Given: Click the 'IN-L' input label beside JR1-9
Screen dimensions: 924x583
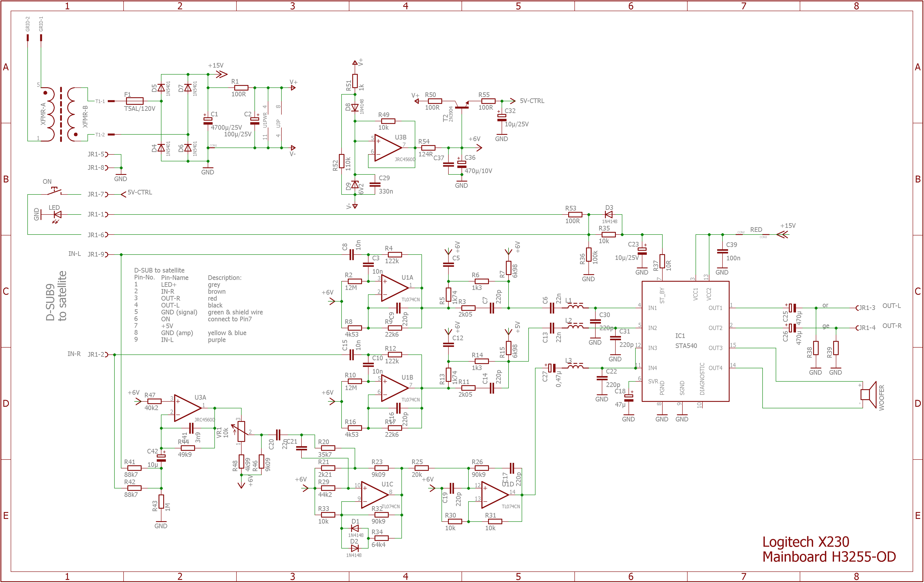Looking at the screenshot, I should pos(74,254).
